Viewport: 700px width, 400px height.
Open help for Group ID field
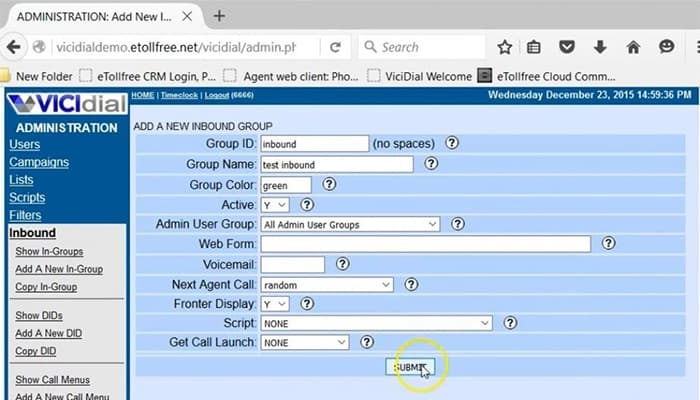(x=452, y=143)
